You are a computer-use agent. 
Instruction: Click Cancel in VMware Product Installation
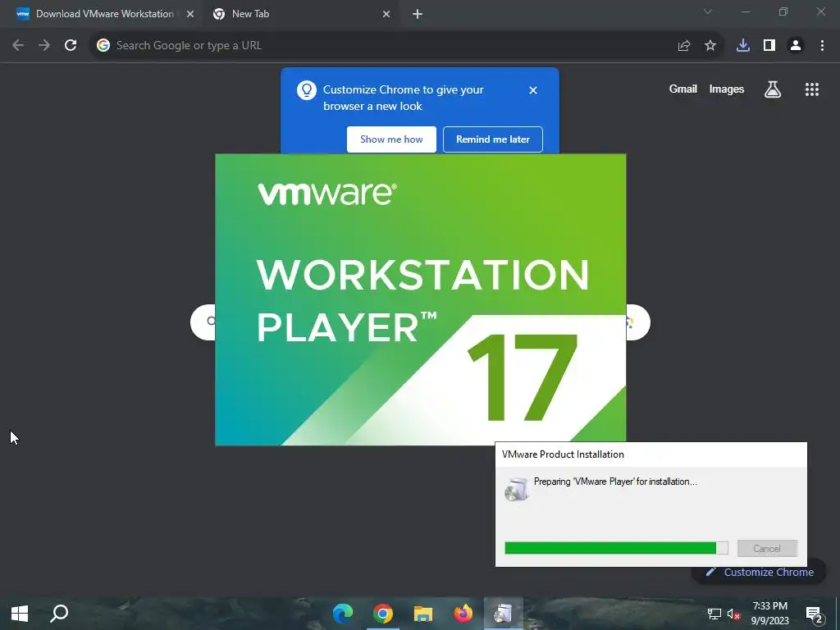[767, 549]
